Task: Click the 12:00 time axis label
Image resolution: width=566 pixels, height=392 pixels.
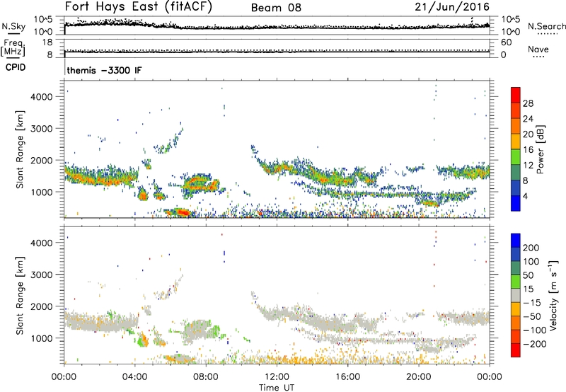Action: tap(277, 377)
